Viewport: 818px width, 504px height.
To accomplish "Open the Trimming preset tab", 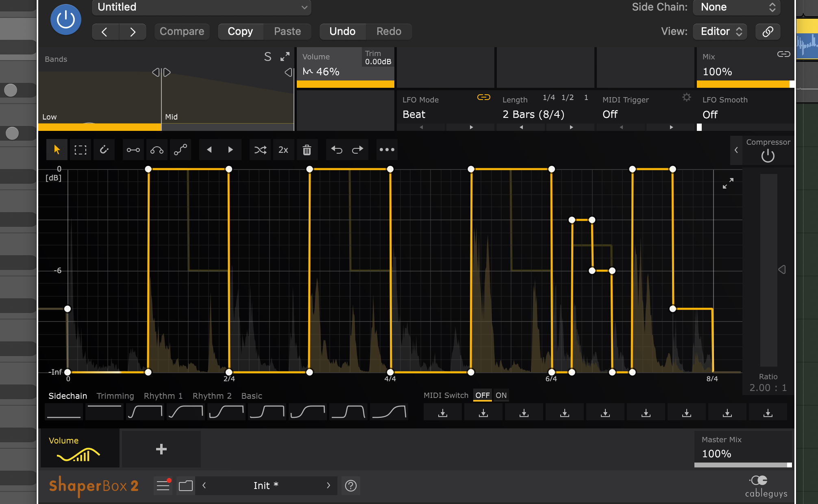I will coord(115,395).
